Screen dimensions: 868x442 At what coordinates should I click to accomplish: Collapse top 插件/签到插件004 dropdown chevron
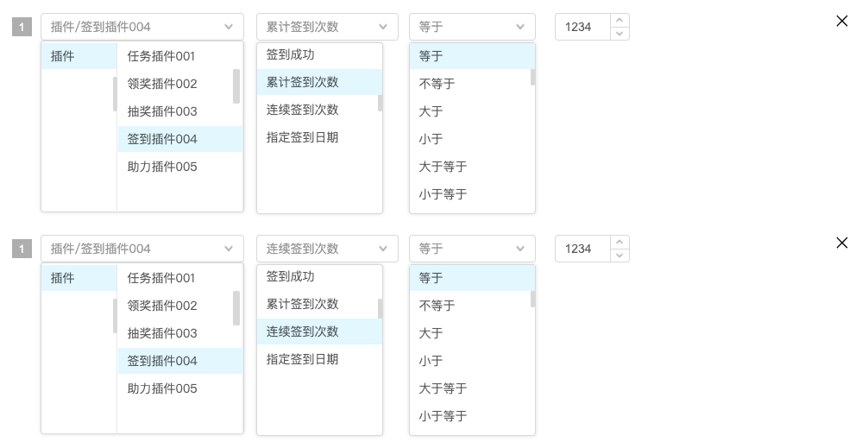229,27
